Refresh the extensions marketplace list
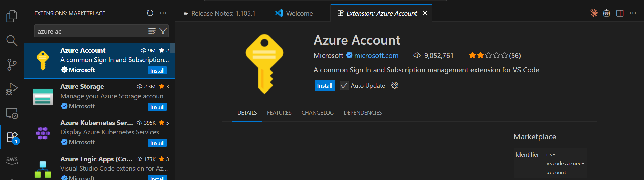Screen dimensions: 644x180 (150, 13)
